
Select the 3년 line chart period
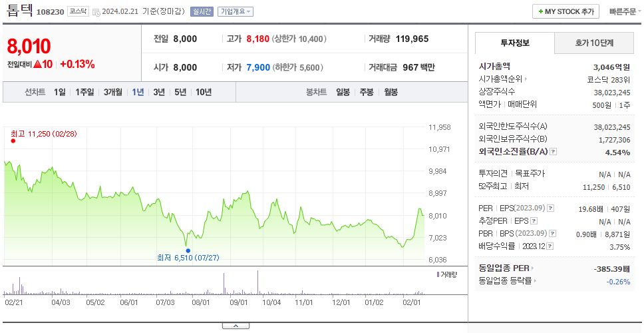(x=159, y=93)
